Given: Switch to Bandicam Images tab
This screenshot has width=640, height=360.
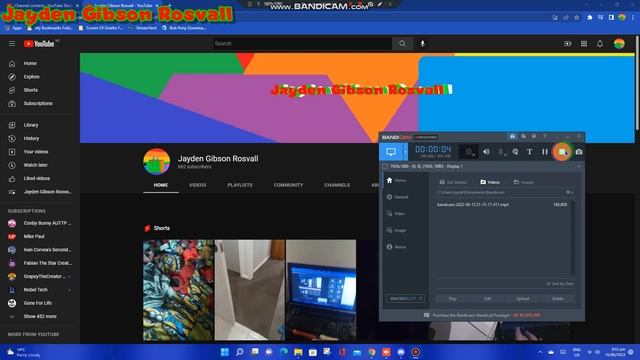Looking at the screenshot, I should pos(524,182).
